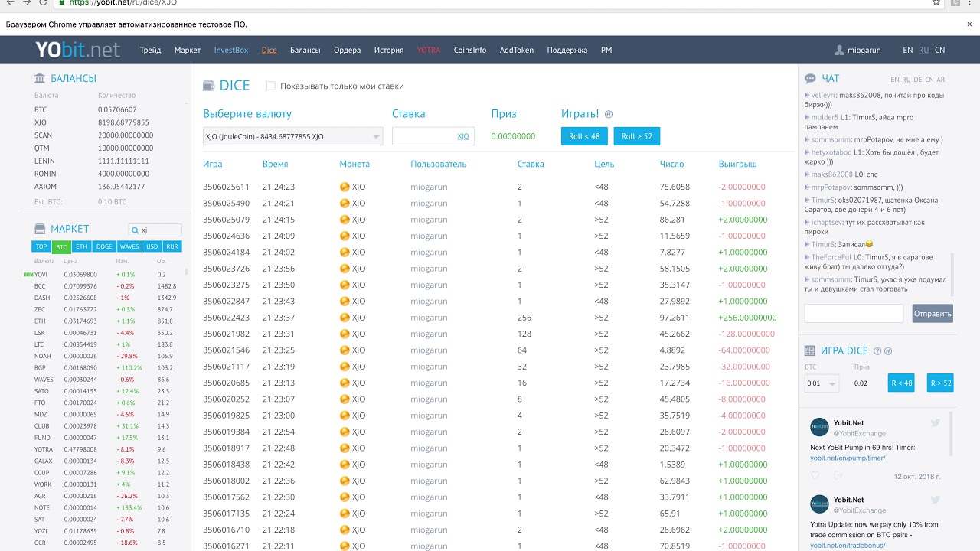Switch chat language to AR
Viewport: 980px width, 551px height.
pyautogui.click(x=940, y=80)
